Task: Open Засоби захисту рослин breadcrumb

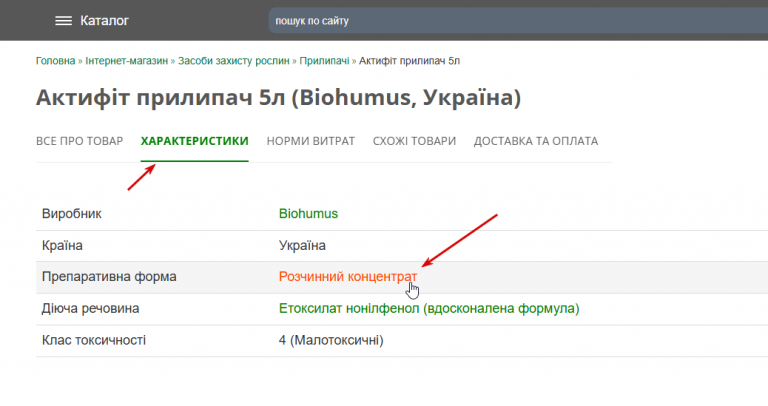Action: (234, 61)
